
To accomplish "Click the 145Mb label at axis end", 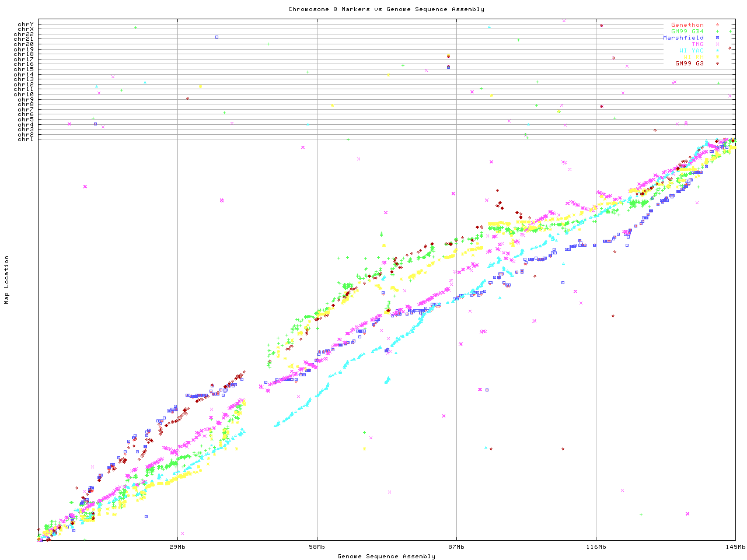I will click(735, 547).
